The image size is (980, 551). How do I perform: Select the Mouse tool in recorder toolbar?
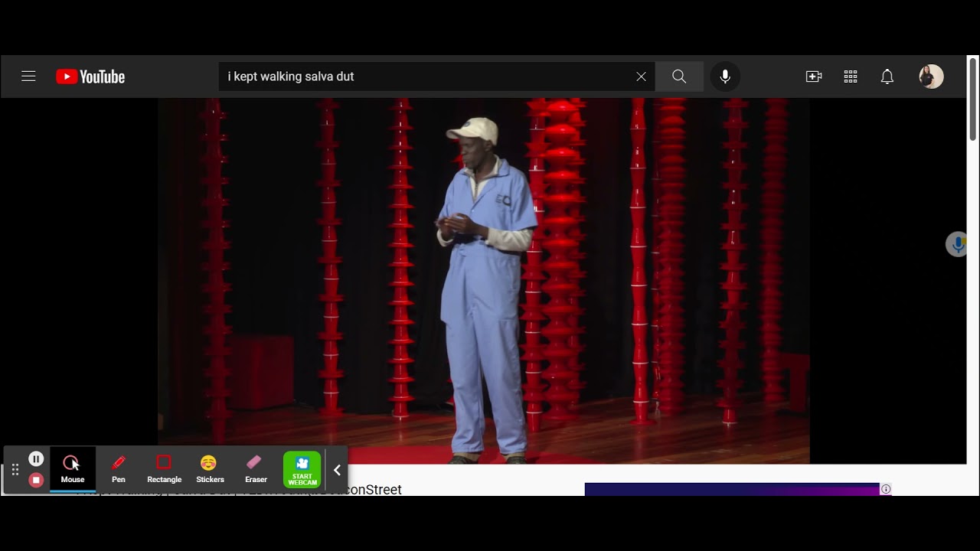tap(73, 469)
